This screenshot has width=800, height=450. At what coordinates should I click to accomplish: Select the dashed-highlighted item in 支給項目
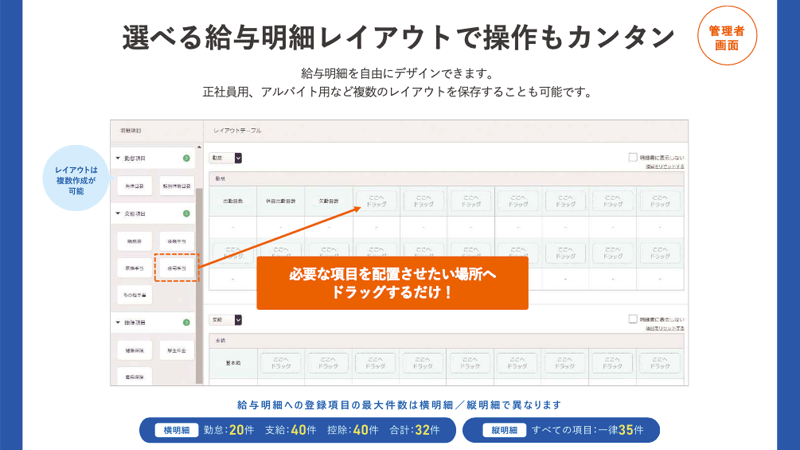[x=176, y=268]
